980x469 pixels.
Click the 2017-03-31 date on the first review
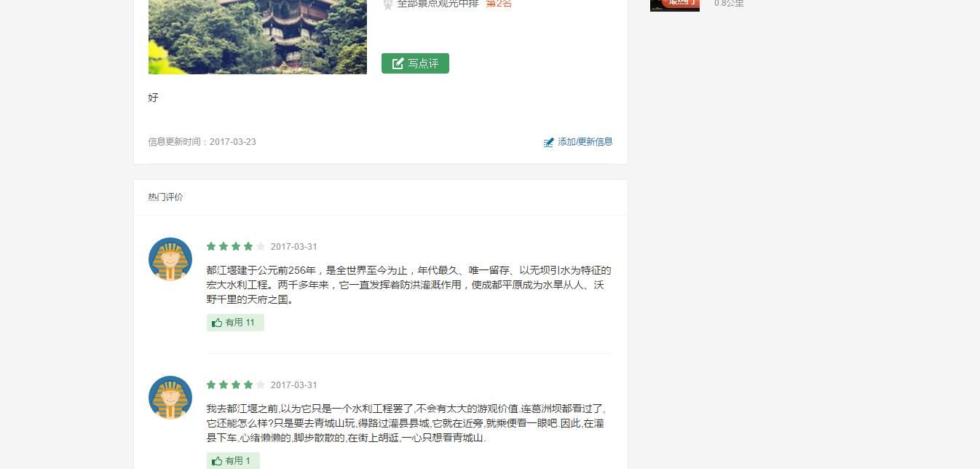coord(294,247)
